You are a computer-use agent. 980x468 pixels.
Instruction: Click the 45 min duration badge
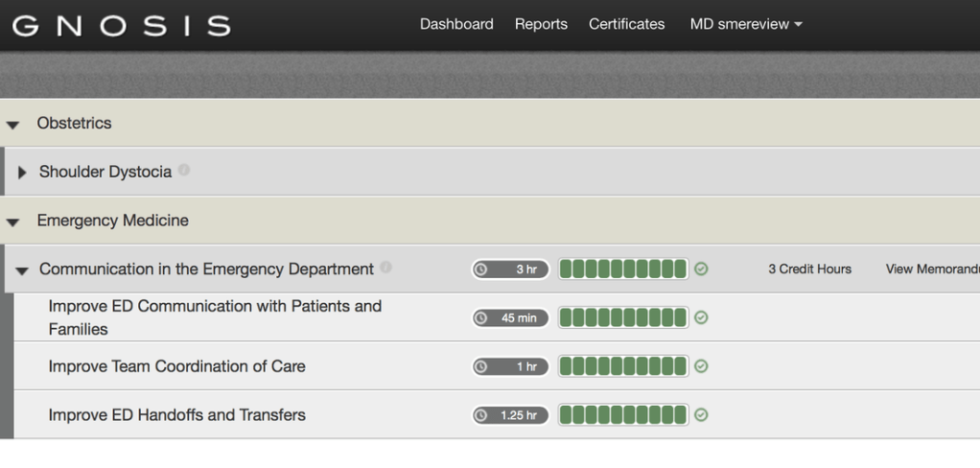(x=510, y=317)
